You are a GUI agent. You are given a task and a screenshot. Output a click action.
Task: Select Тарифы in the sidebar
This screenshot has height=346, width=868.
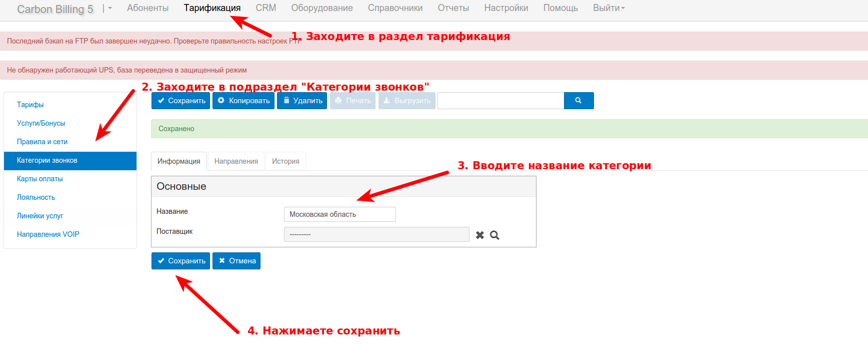point(30,105)
